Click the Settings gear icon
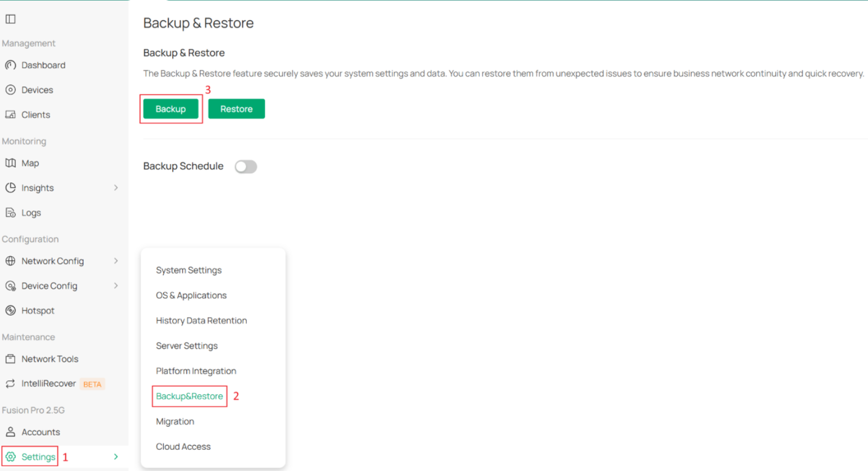The image size is (868, 471). (x=11, y=457)
